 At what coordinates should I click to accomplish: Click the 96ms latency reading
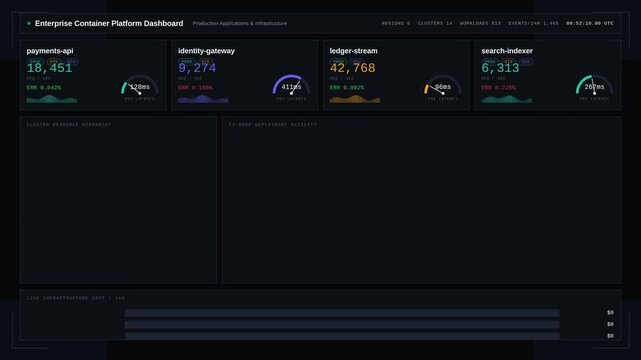(x=443, y=87)
